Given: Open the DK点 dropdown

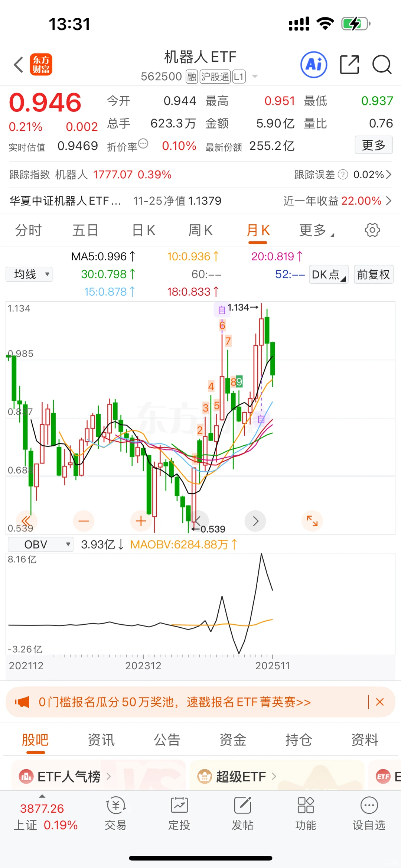Looking at the screenshot, I should (329, 274).
